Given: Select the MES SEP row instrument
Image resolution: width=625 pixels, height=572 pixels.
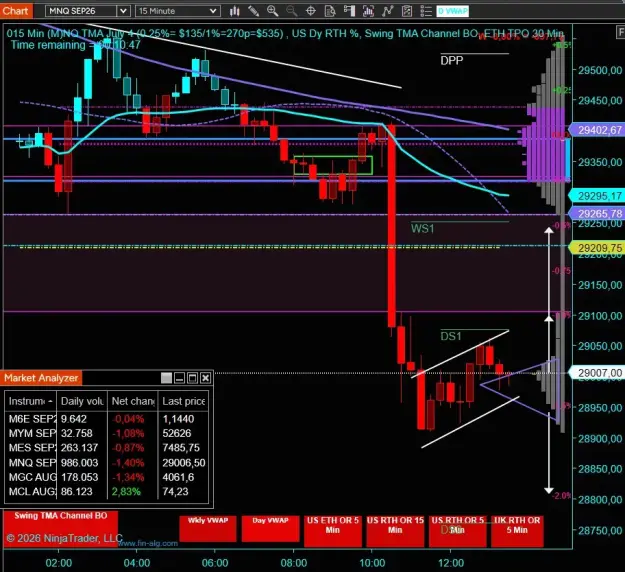Looking at the screenshot, I should coord(31,448).
